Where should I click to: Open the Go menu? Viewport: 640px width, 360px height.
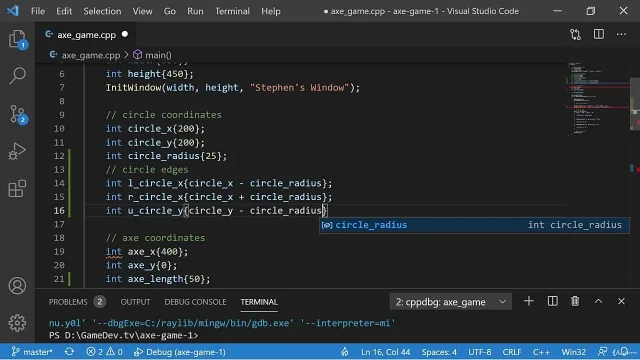[170, 11]
